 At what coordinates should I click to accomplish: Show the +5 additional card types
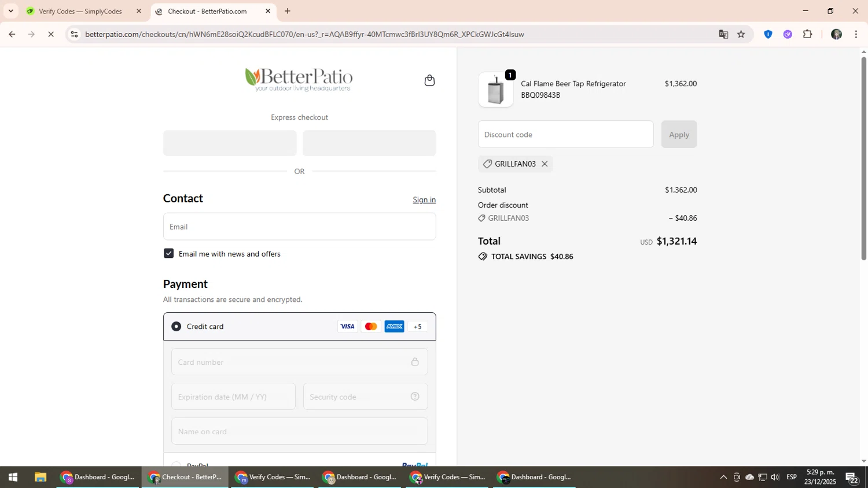pyautogui.click(x=418, y=327)
